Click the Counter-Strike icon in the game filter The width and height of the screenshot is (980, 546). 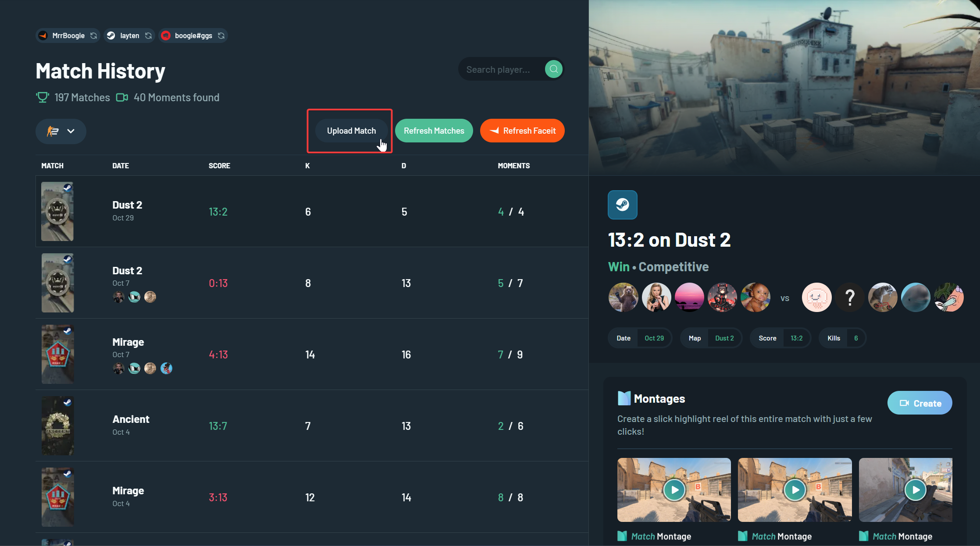pos(52,131)
